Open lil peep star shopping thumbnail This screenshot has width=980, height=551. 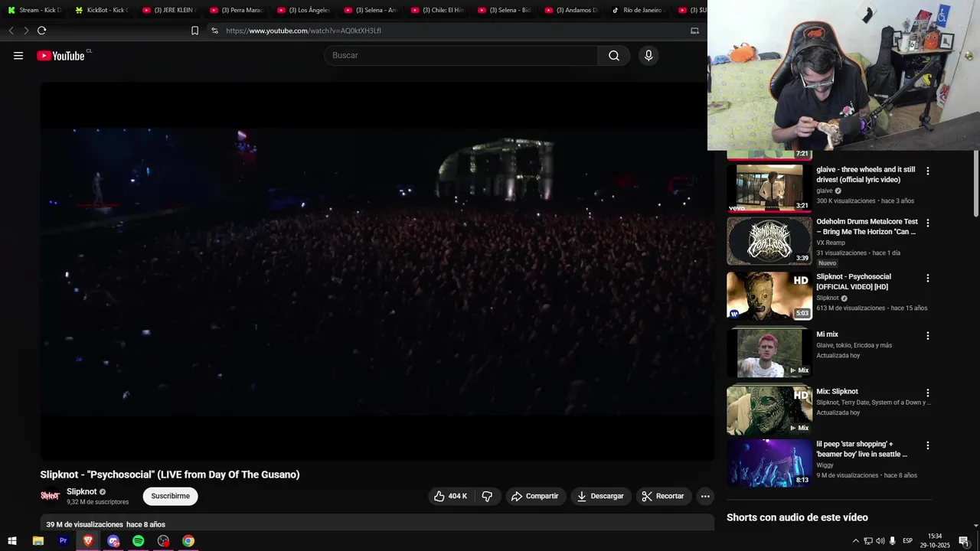click(769, 463)
